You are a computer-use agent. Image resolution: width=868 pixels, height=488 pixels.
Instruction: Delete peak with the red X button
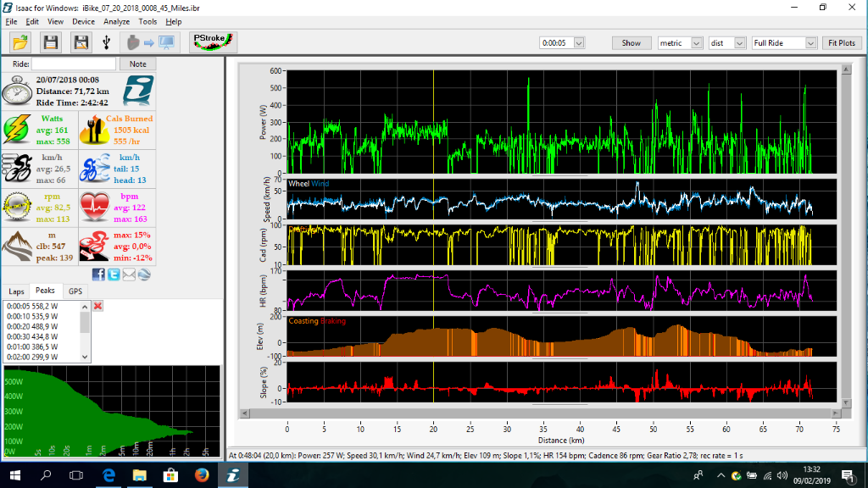97,306
